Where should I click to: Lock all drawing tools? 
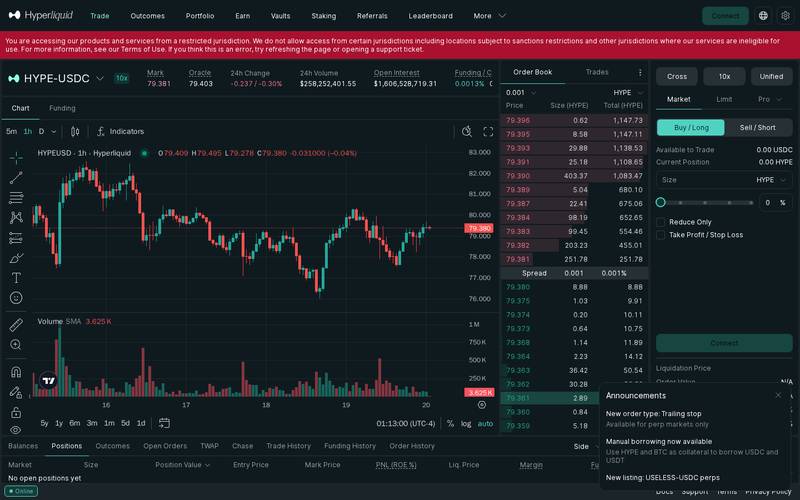16,412
